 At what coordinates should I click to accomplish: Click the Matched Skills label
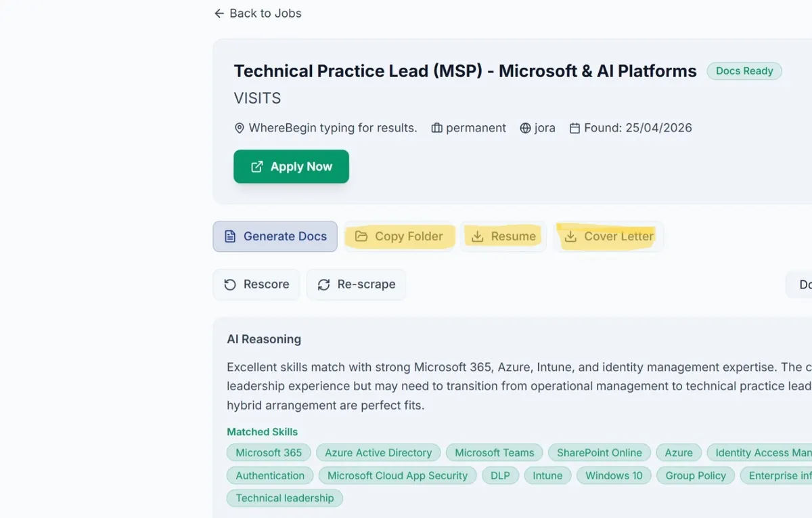pos(262,432)
